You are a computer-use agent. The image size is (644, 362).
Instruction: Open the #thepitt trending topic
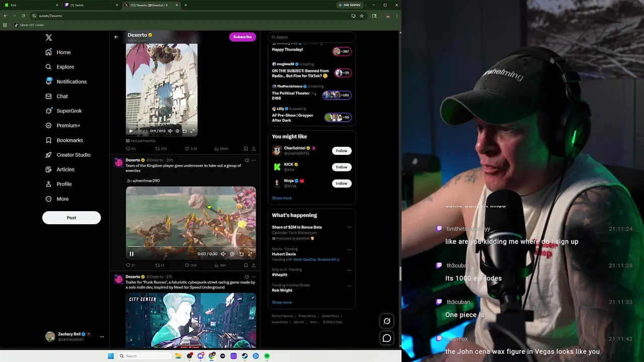pos(280,275)
